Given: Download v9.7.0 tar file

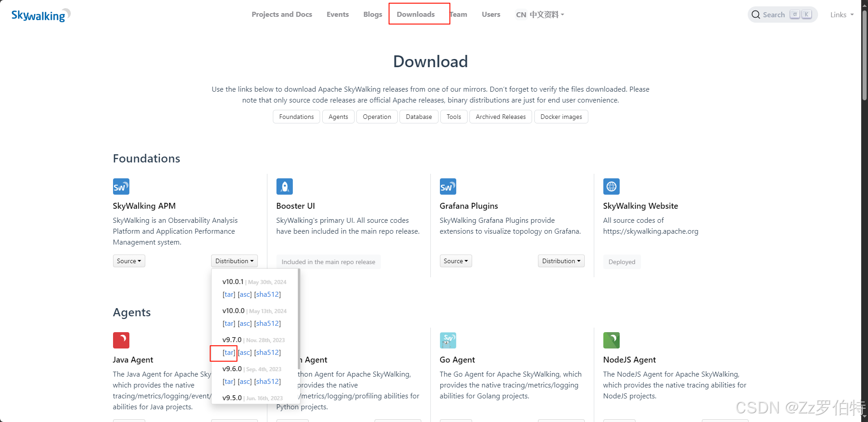Looking at the screenshot, I should click(229, 353).
